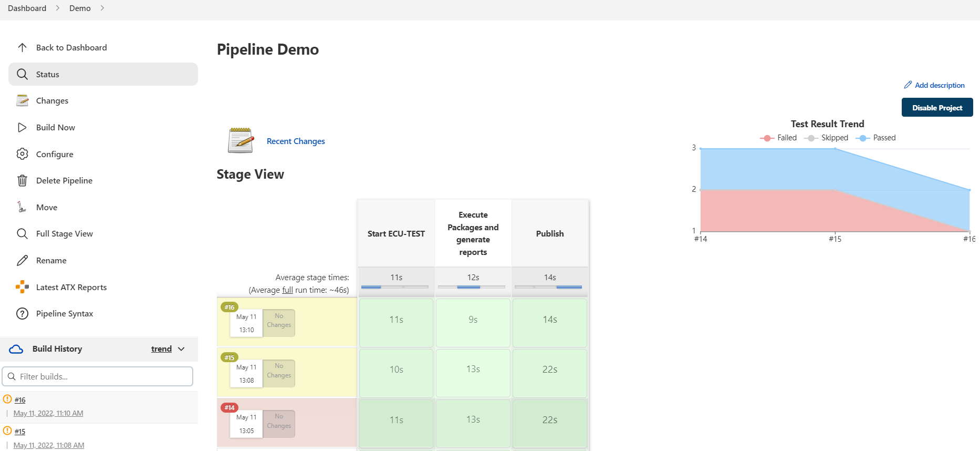Click the Recent Changes notepad icon
The image size is (980, 451).
(x=241, y=140)
